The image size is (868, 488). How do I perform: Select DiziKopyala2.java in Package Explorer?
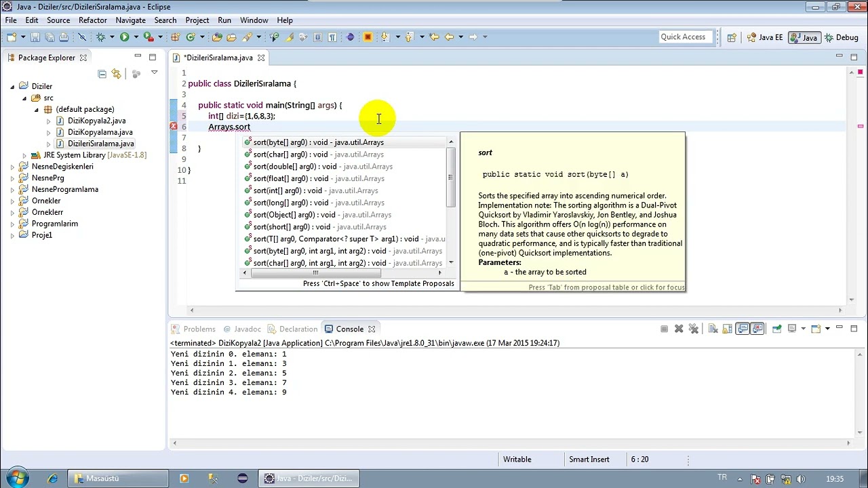[x=96, y=121]
